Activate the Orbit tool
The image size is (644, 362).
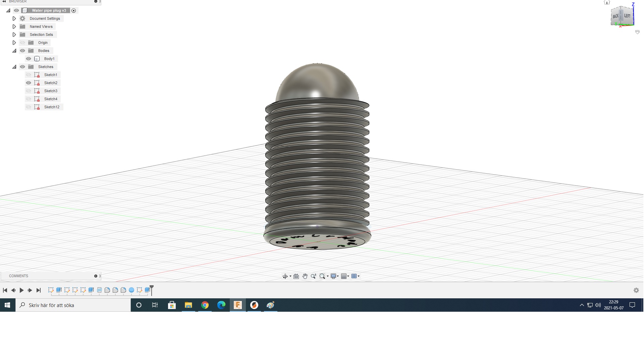click(285, 276)
